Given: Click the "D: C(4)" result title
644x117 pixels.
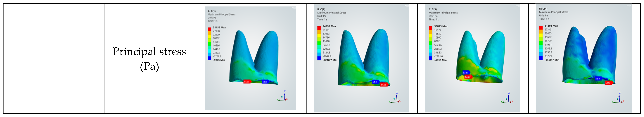Looking at the screenshot, I should pos(544,9).
